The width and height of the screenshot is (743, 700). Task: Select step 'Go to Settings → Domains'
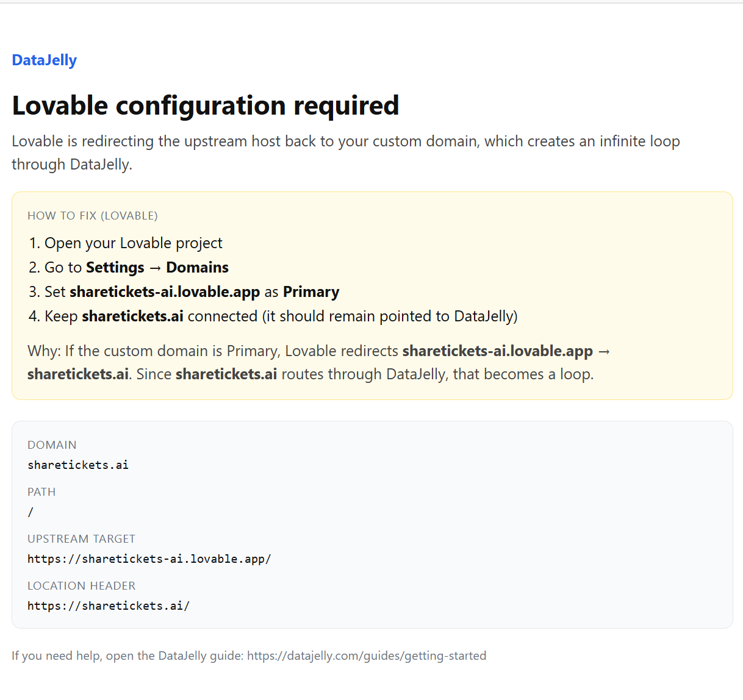pyautogui.click(x=137, y=267)
